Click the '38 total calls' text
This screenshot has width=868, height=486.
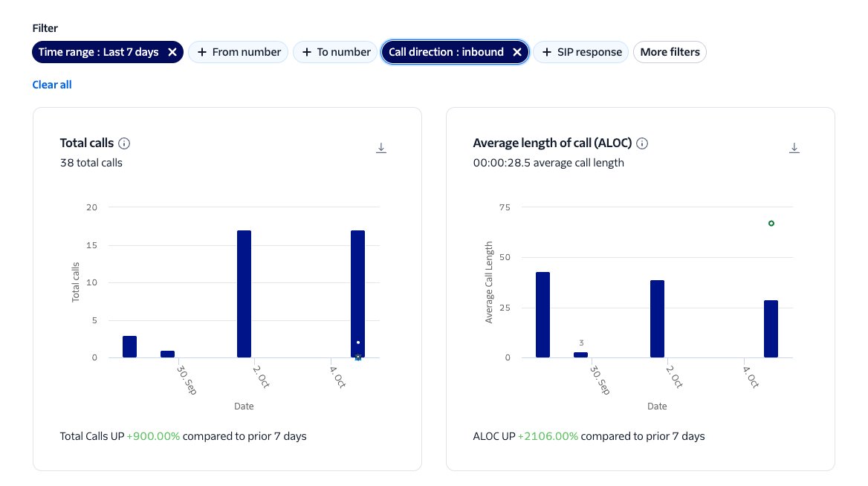(91, 163)
